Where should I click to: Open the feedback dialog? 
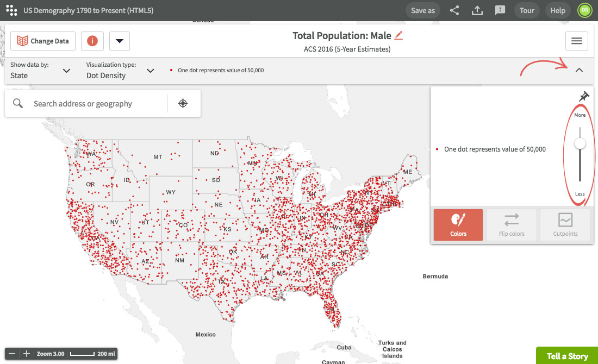[500, 10]
